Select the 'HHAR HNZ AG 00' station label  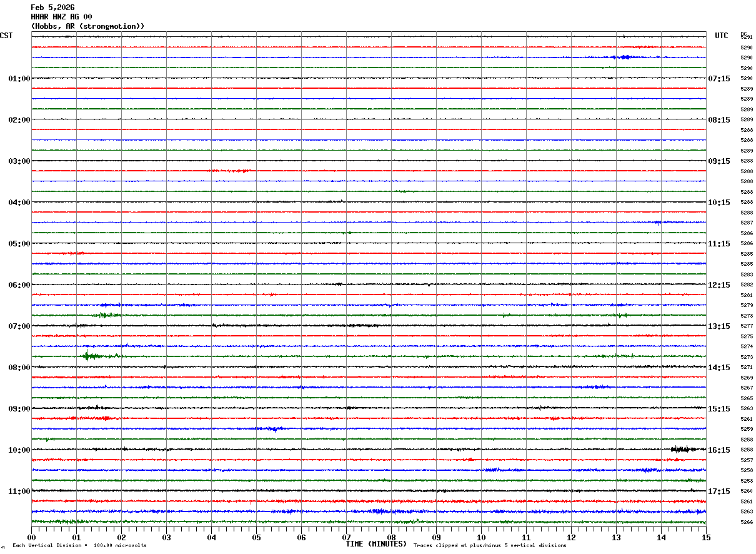tap(61, 17)
